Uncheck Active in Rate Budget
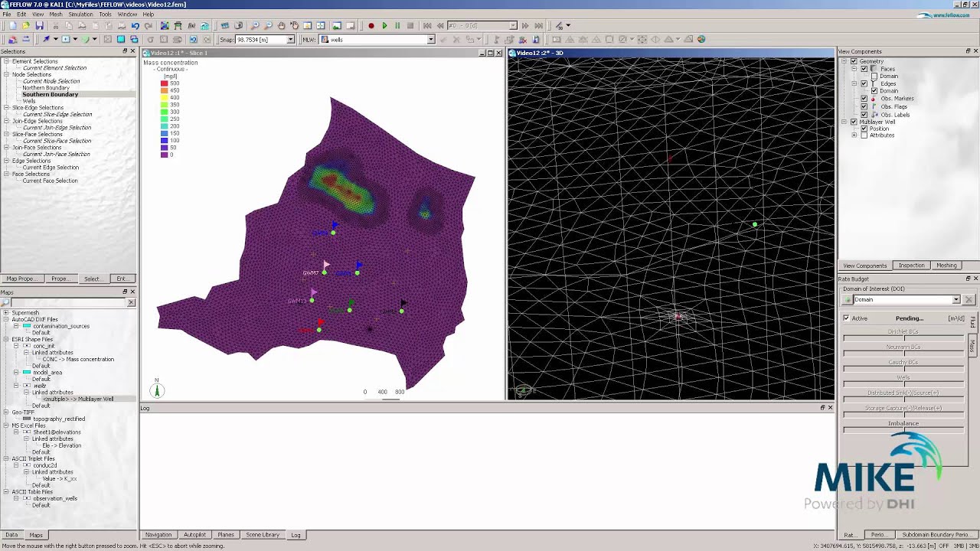The image size is (980, 551). [846, 318]
